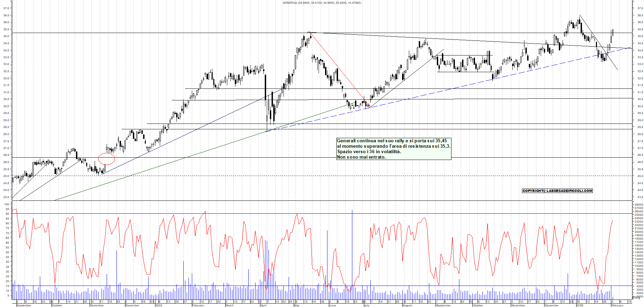Click the 100 oscillator scale label
This screenshot has height=307, width=644.
7,204
